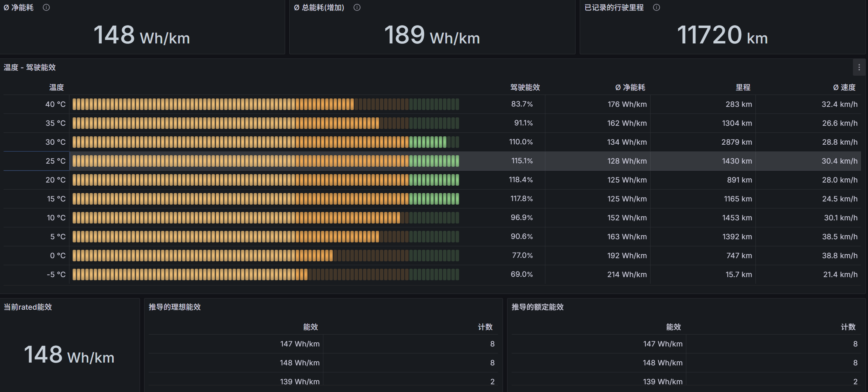Image resolution: width=868 pixels, height=392 pixels.
Task: Sort ideal efficiency table by 计数 header
Action: click(485, 327)
